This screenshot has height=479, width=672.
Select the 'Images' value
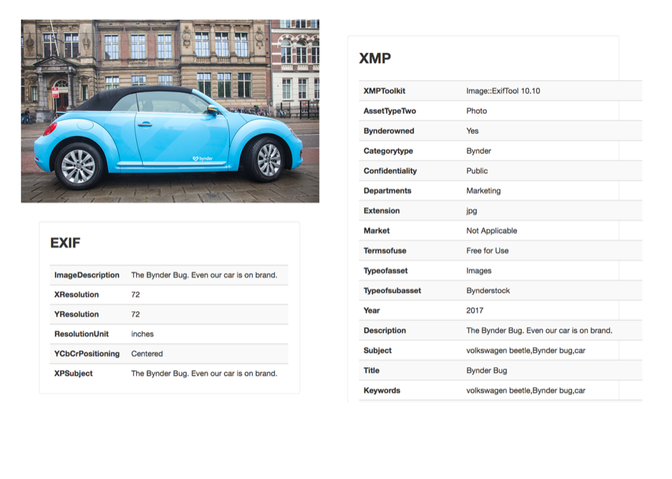479,271
